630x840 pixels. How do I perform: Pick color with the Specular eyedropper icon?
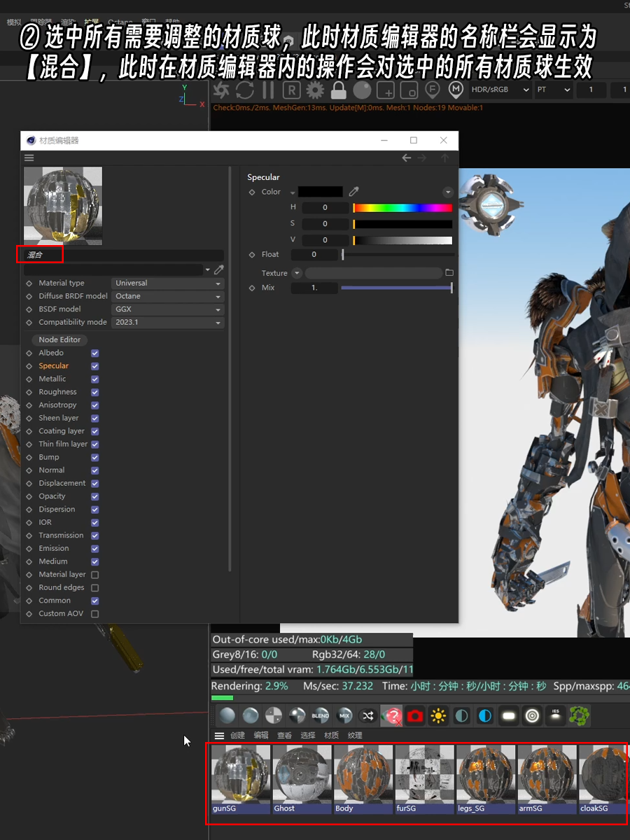(x=353, y=192)
